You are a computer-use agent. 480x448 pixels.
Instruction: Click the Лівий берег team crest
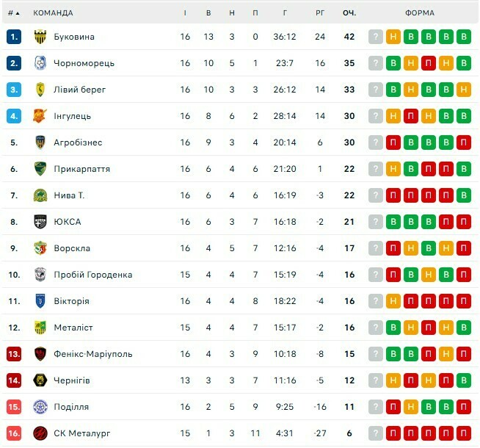pyautogui.click(x=40, y=90)
